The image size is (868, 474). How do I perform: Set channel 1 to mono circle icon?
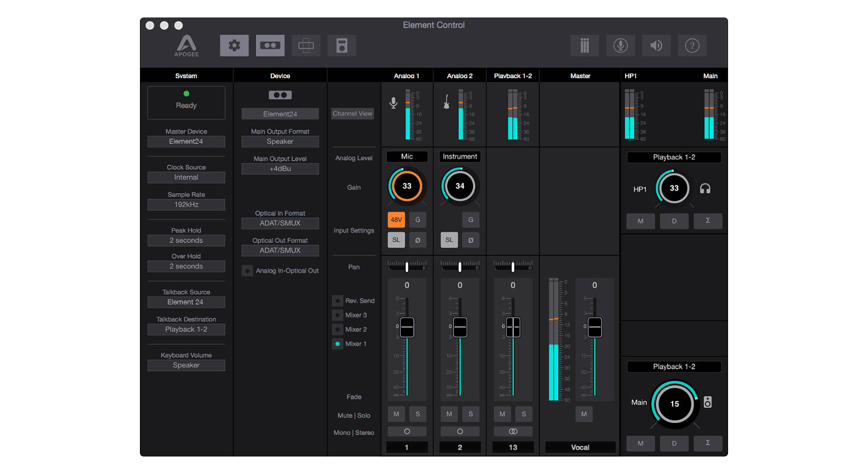click(x=407, y=432)
